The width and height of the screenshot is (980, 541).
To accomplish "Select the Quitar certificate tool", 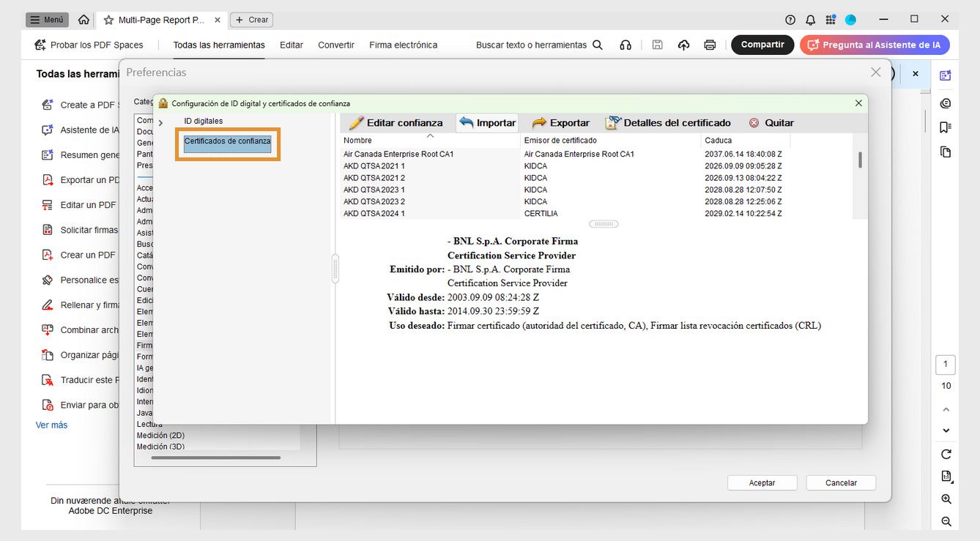I will point(771,122).
